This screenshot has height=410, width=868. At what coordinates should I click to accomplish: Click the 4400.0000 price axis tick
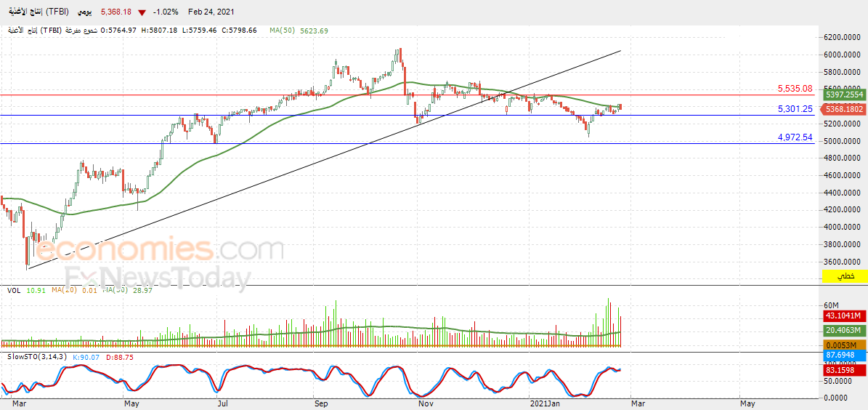coord(843,192)
